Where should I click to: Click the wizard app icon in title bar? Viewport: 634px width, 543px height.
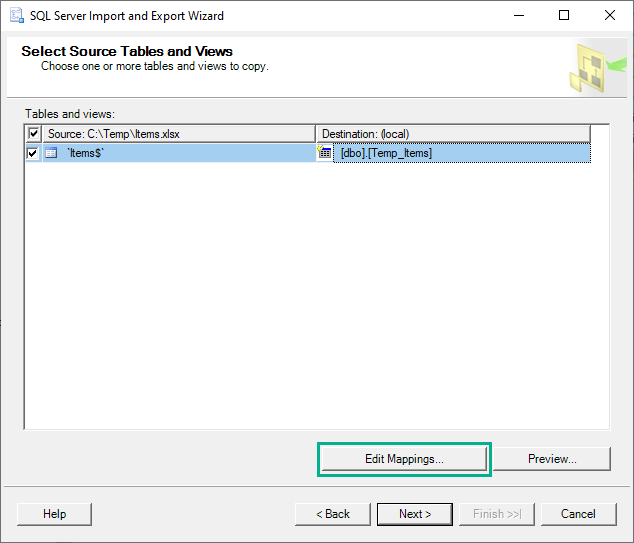pyautogui.click(x=16, y=16)
